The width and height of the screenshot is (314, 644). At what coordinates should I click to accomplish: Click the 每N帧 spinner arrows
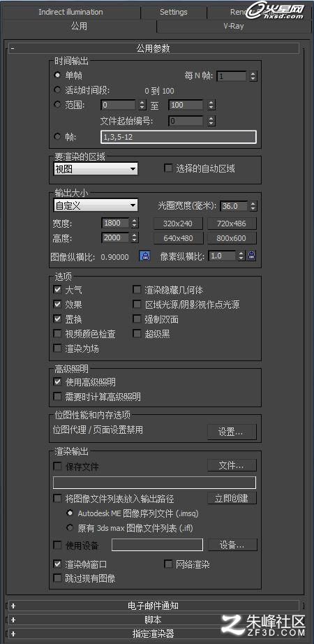(253, 76)
